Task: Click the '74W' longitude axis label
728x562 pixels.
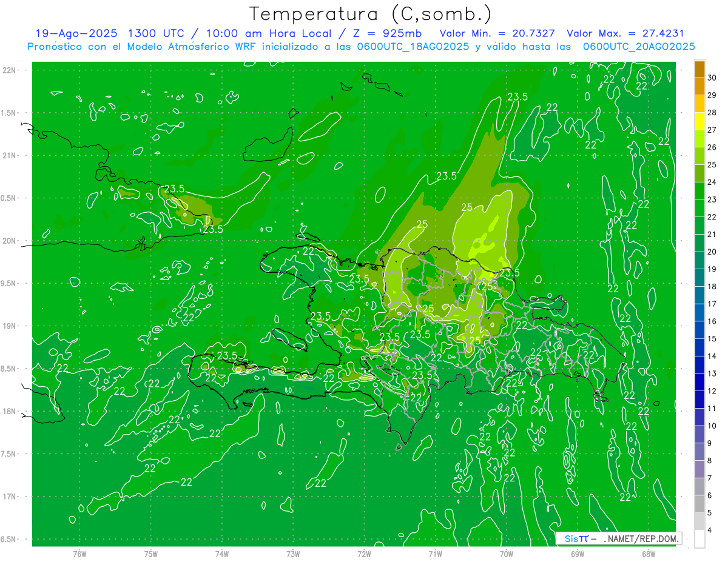Action: (x=222, y=554)
